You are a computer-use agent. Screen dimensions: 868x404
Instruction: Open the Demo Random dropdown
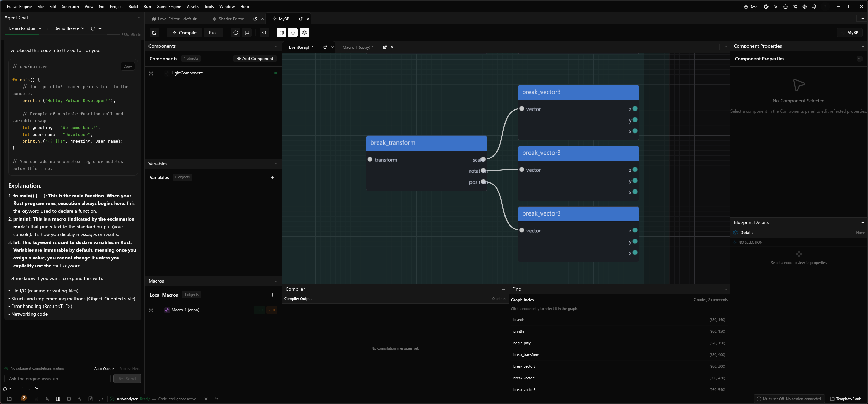(x=25, y=28)
